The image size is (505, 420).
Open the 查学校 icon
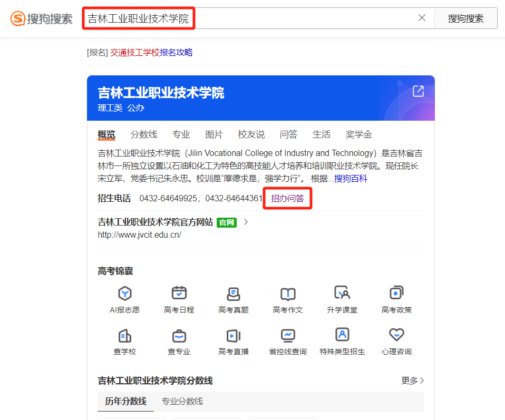tap(125, 335)
